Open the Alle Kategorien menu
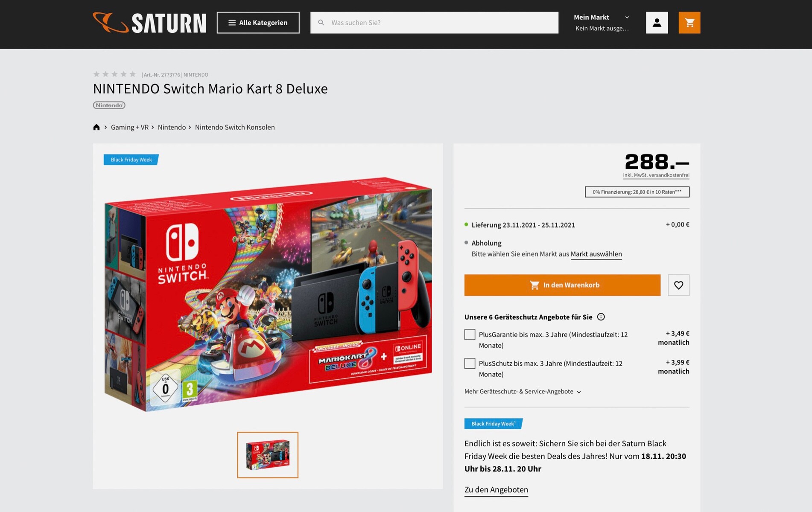 (258, 23)
